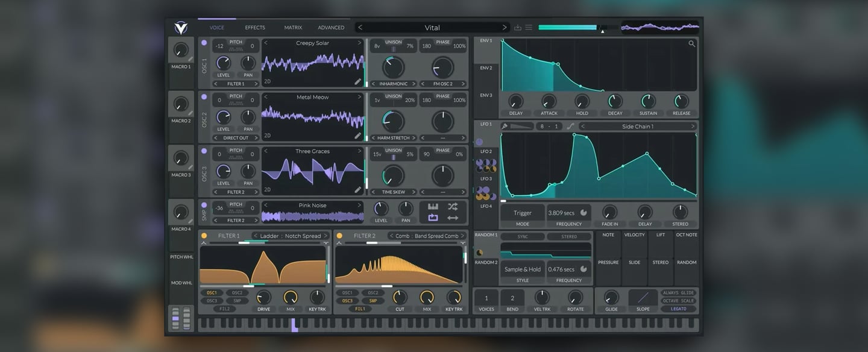Toggle Filter 1 on/off button
The image size is (868, 352).
[204, 236]
